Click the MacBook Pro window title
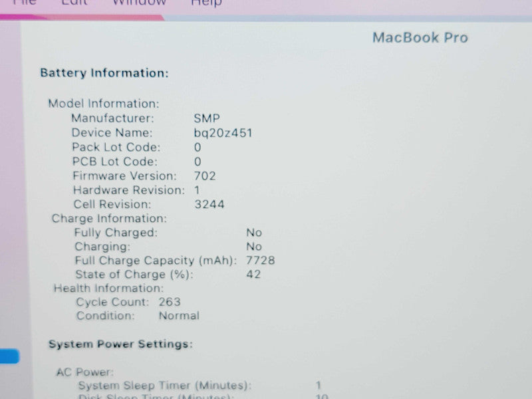This screenshot has width=532, height=399. 420,37
